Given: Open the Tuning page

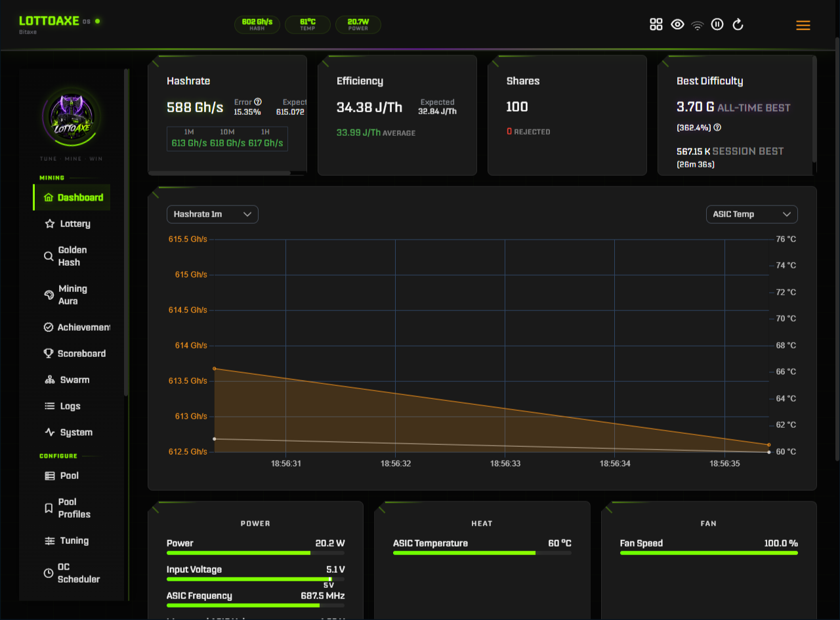Looking at the screenshot, I should click(x=72, y=541).
